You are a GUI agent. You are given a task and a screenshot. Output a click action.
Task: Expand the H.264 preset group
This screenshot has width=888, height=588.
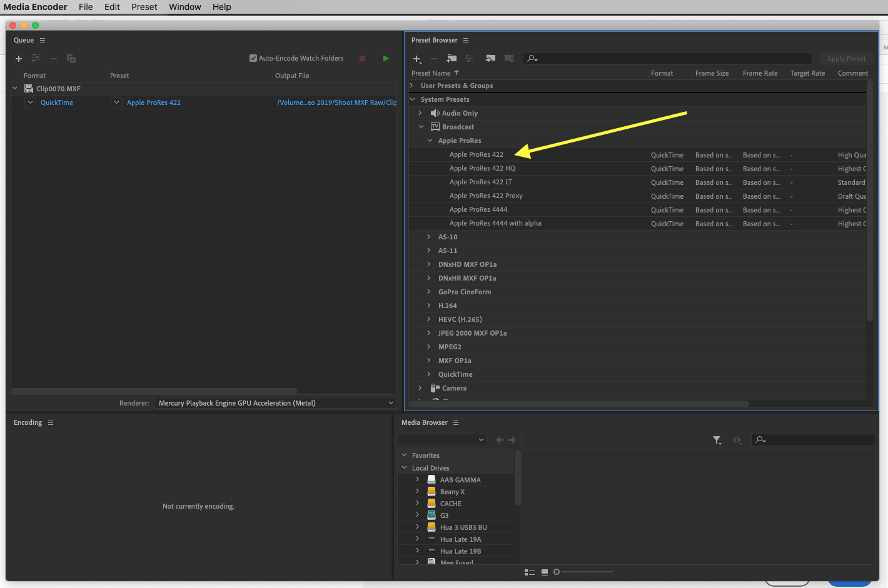click(x=429, y=306)
